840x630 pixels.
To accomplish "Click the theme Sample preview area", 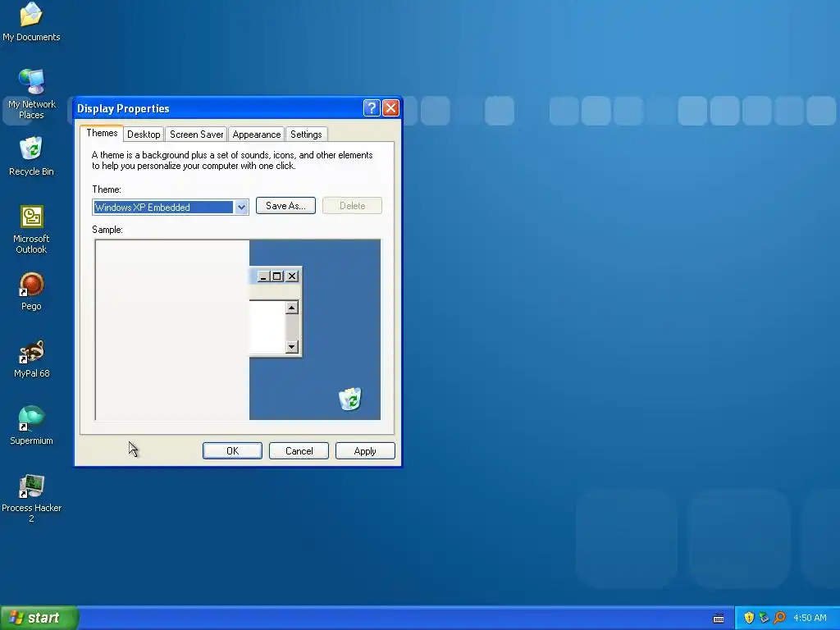I will tap(238, 330).
